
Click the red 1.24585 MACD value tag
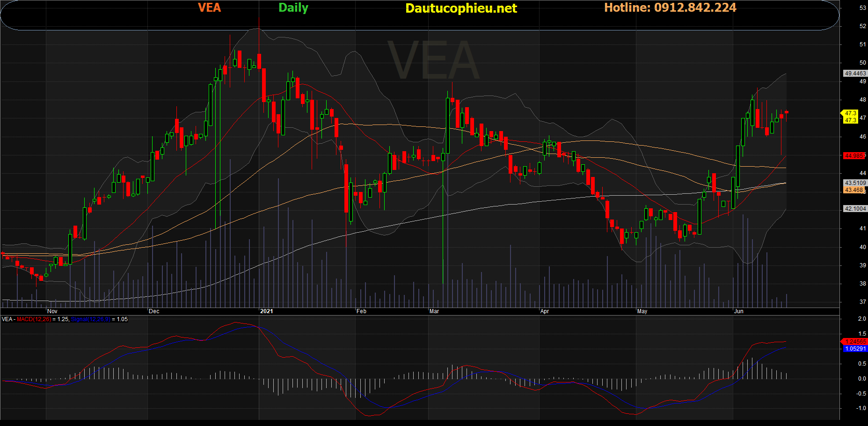[x=855, y=342]
